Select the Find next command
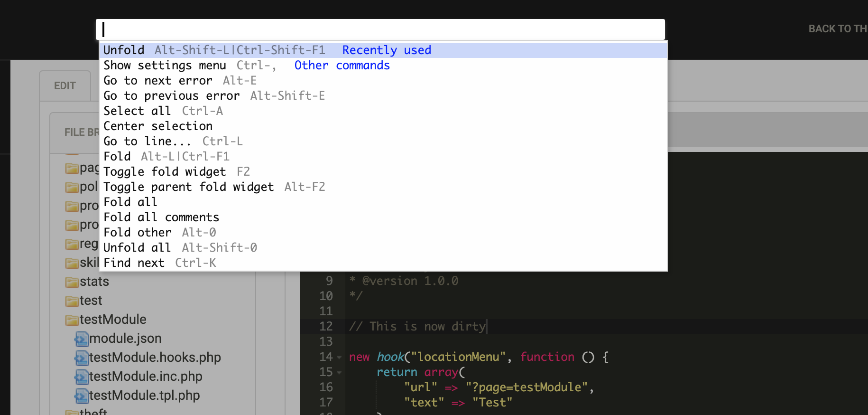The height and width of the screenshot is (415, 868). click(134, 263)
